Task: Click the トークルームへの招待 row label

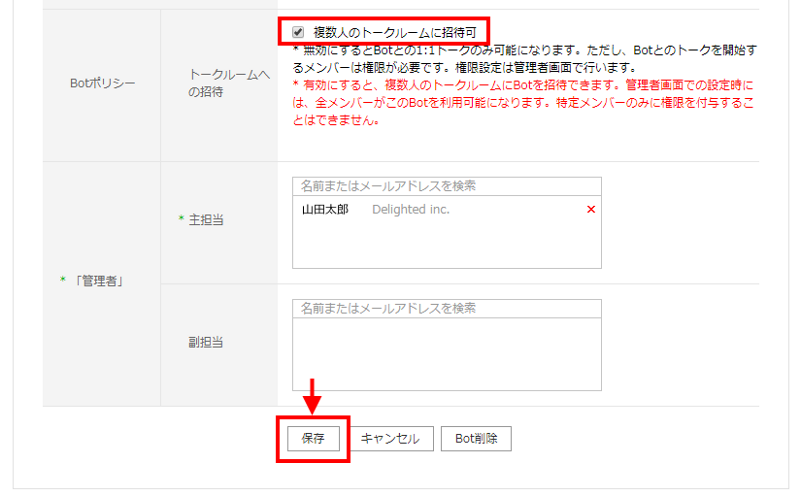Action: pos(219,83)
